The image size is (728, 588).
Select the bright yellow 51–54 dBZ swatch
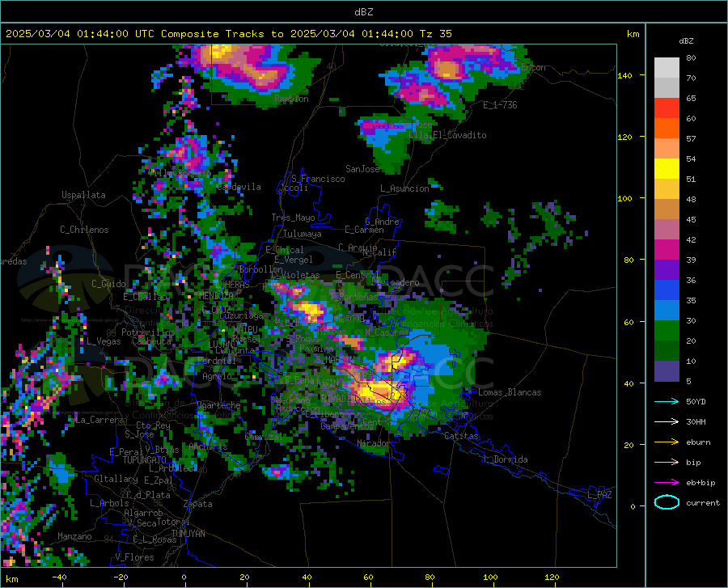667,169
